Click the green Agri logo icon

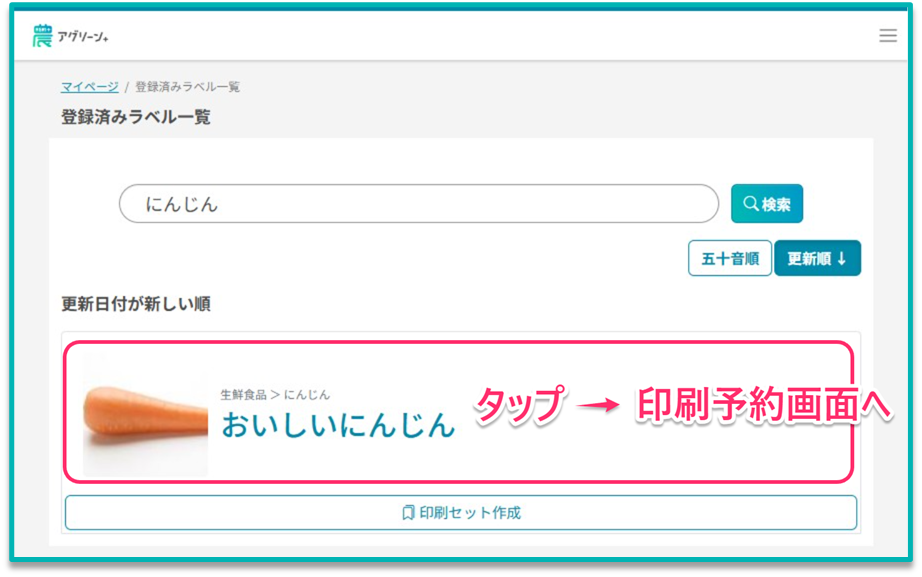(42, 36)
